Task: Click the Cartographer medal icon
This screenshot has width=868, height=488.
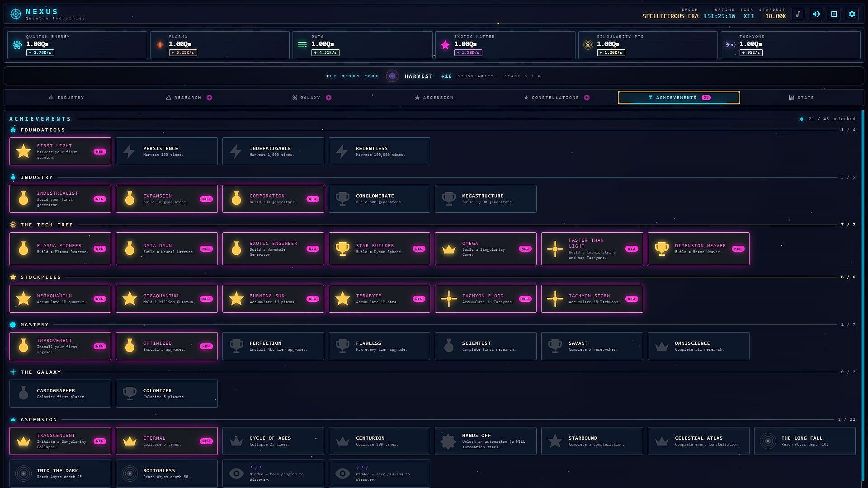Action: click(x=24, y=393)
